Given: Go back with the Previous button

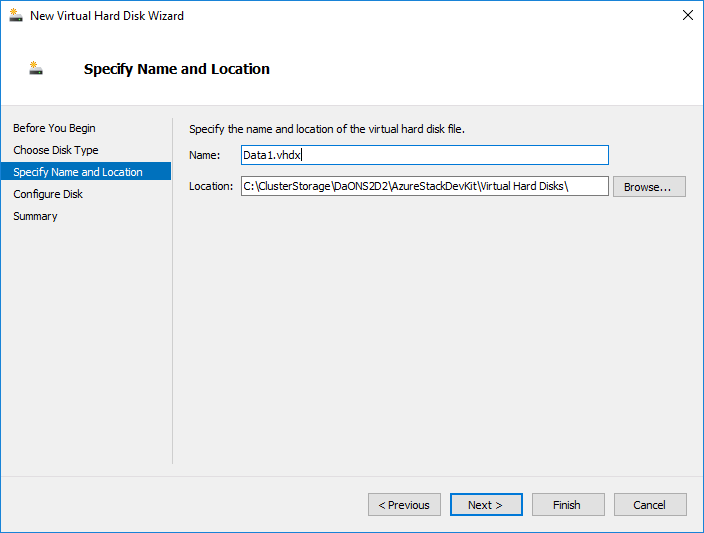Looking at the screenshot, I should tap(404, 505).
